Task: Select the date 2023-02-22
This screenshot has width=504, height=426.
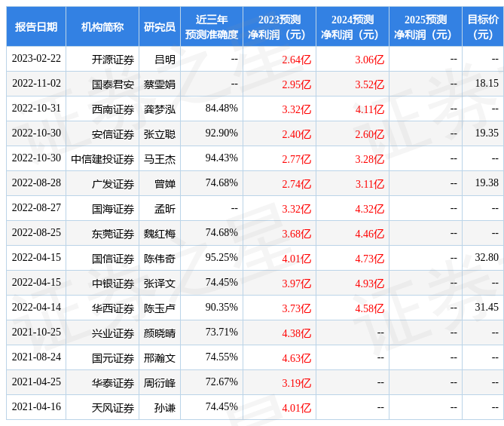Action: click(x=36, y=59)
